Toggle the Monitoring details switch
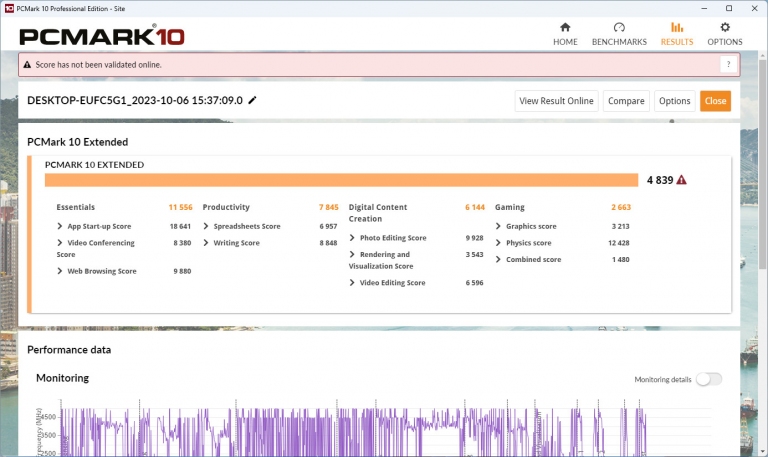The image size is (768, 457). coord(709,379)
